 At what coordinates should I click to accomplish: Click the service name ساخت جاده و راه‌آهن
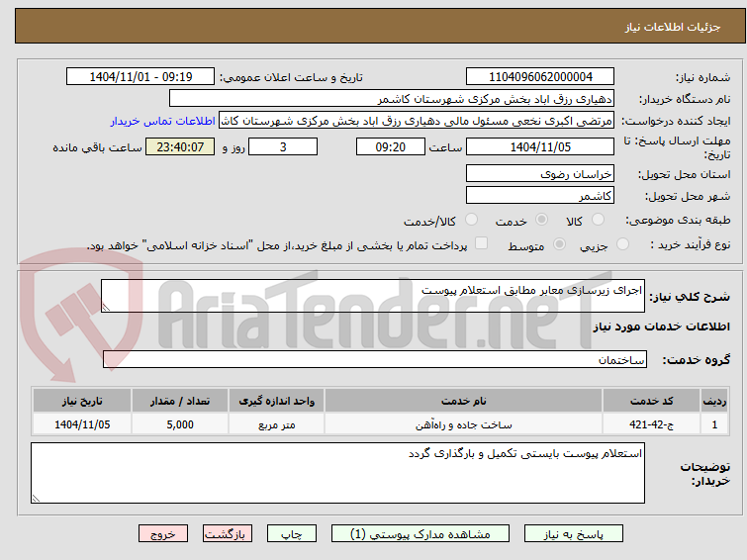(464, 424)
